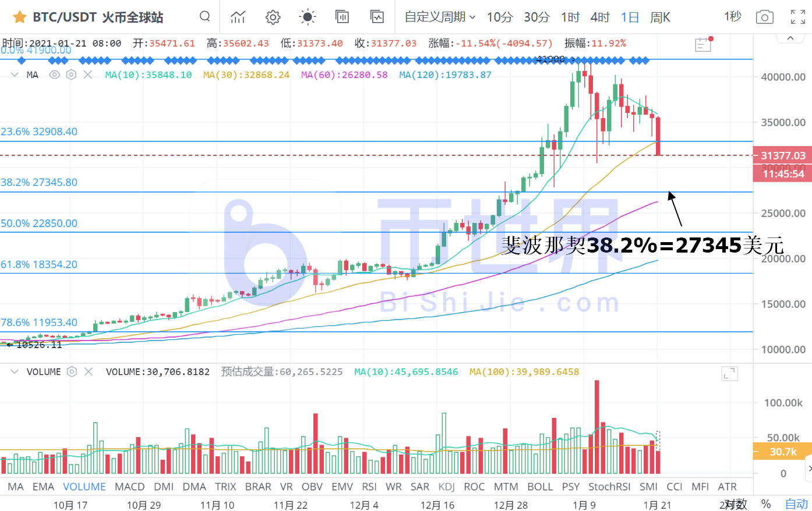Open the chart settings gear icon
812x511 pixels.
(273, 17)
